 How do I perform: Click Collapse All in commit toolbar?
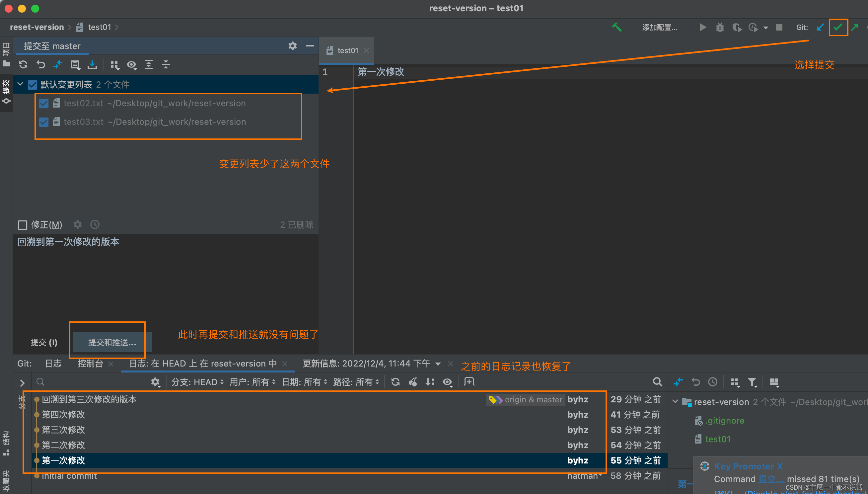tap(166, 64)
